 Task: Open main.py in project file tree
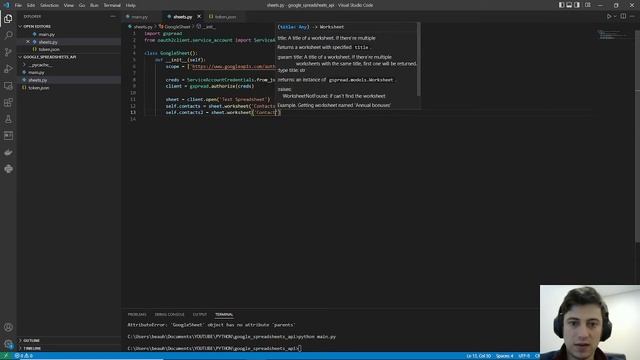point(36,73)
